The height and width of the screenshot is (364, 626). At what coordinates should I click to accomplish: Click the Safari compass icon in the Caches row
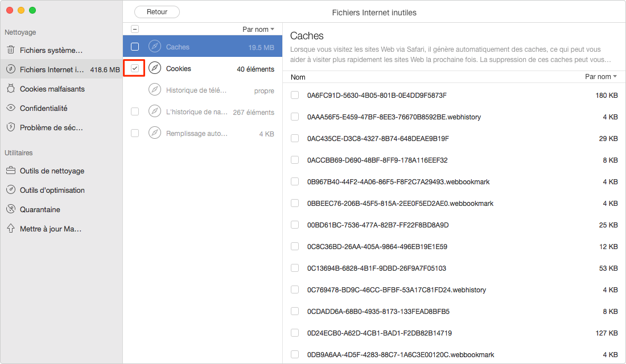click(x=155, y=46)
